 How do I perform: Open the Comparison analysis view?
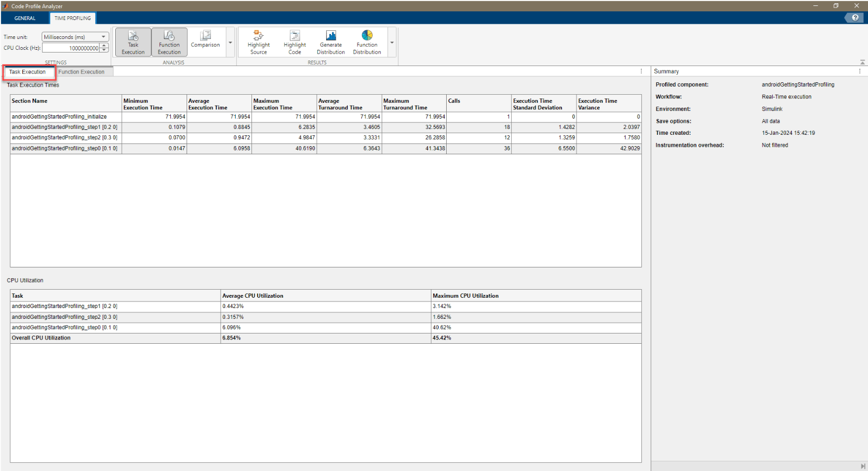206,39
